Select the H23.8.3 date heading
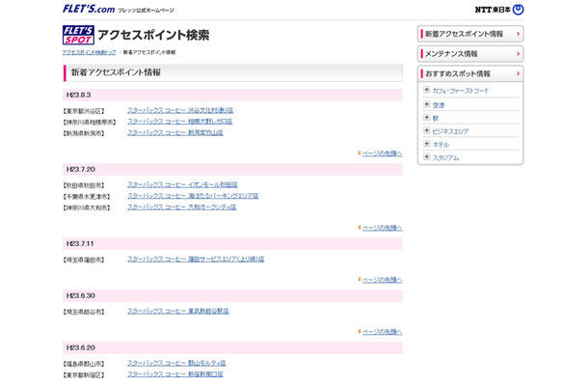 coord(232,95)
